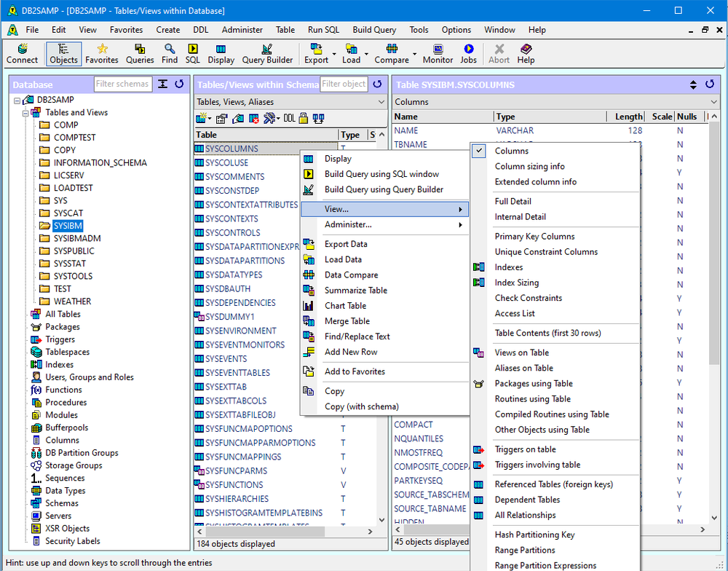Open the SQL window toolbar icon
The height and width of the screenshot is (571, 728).
(193, 53)
